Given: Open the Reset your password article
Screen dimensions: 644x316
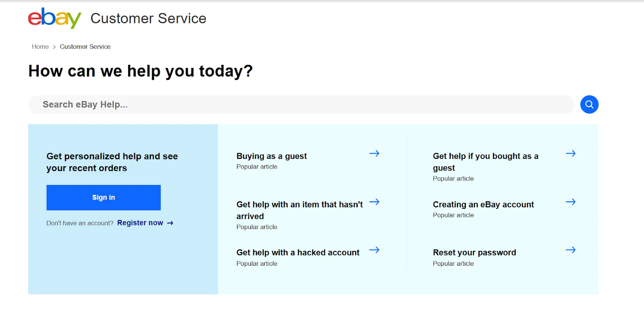Looking at the screenshot, I should 474,252.
